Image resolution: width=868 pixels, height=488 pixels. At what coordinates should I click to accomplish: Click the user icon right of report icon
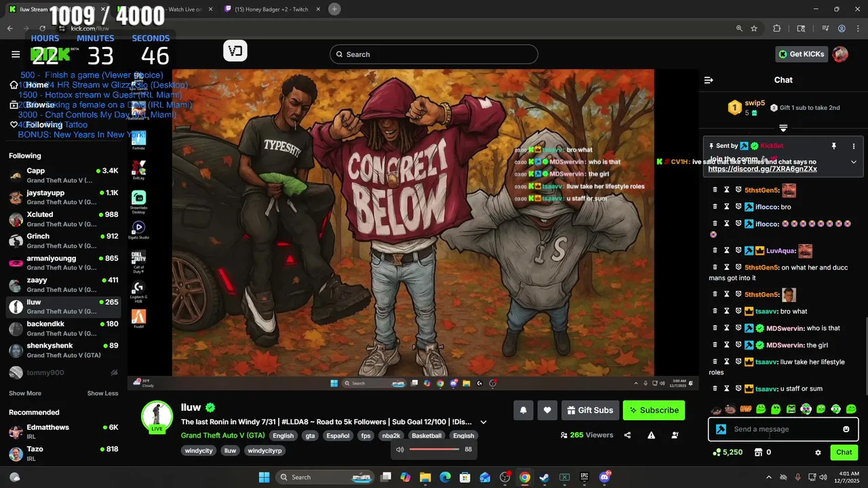(x=675, y=435)
